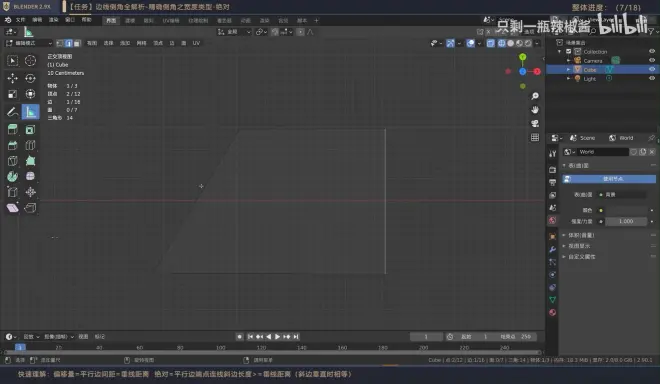Expand the Cube tree item
The image size is (660, 384).
point(568,69)
